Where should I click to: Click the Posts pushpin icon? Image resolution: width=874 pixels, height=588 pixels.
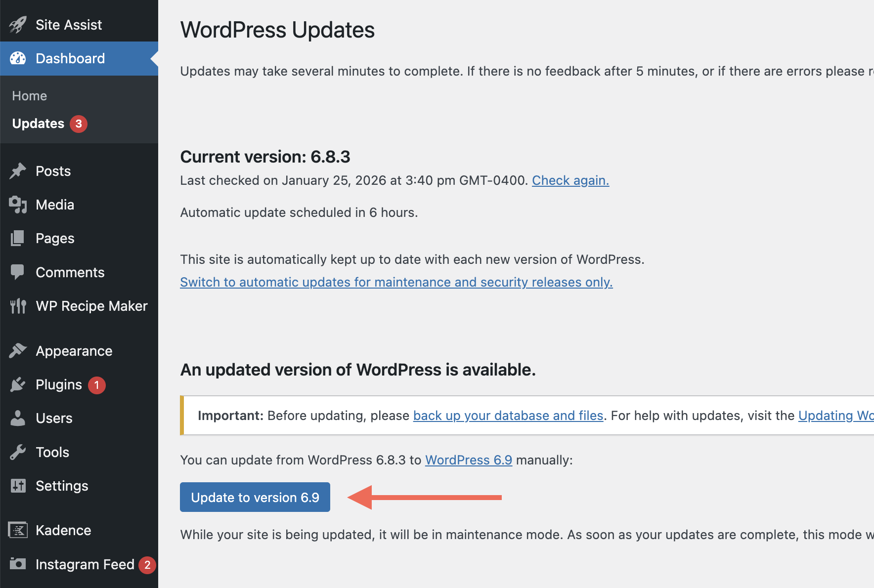[18, 171]
